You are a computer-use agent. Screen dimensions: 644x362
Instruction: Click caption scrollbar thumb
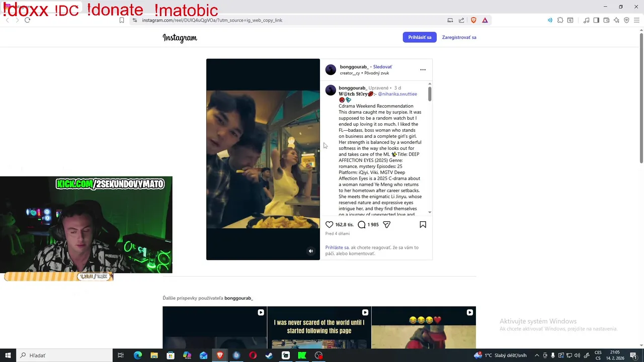[430, 94]
